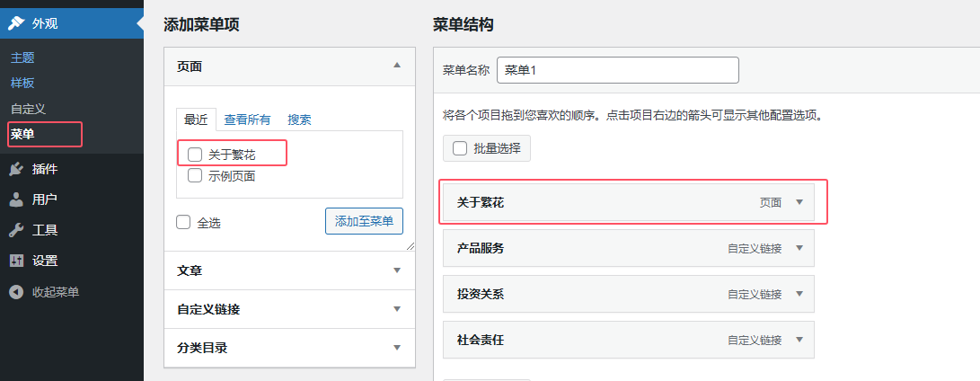The width and height of the screenshot is (980, 381).
Task: Collapse the 页面 panel with its up arrow
Action: click(x=396, y=65)
